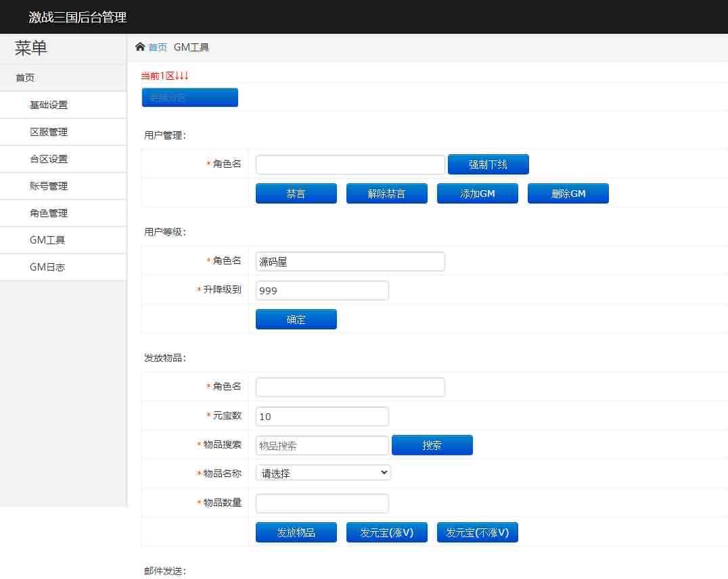Click the 首页 breadcrumb link
Screen dimensions: 728x579
click(x=158, y=47)
